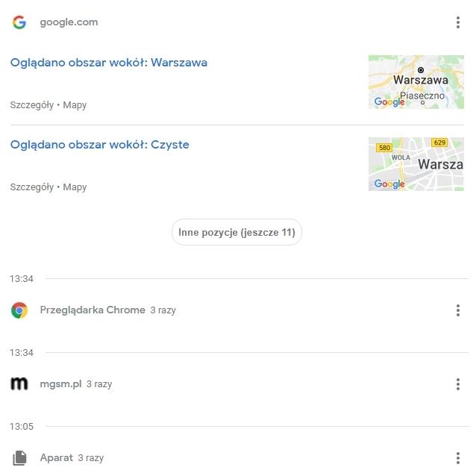The width and height of the screenshot is (476, 476).
Task: Click the google.com header text
Action: point(69,22)
